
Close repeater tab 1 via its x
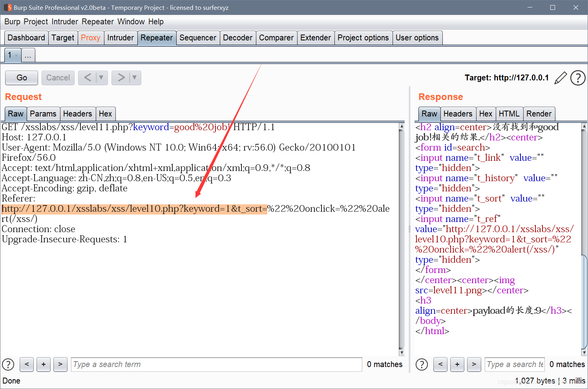tap(16, 56)
